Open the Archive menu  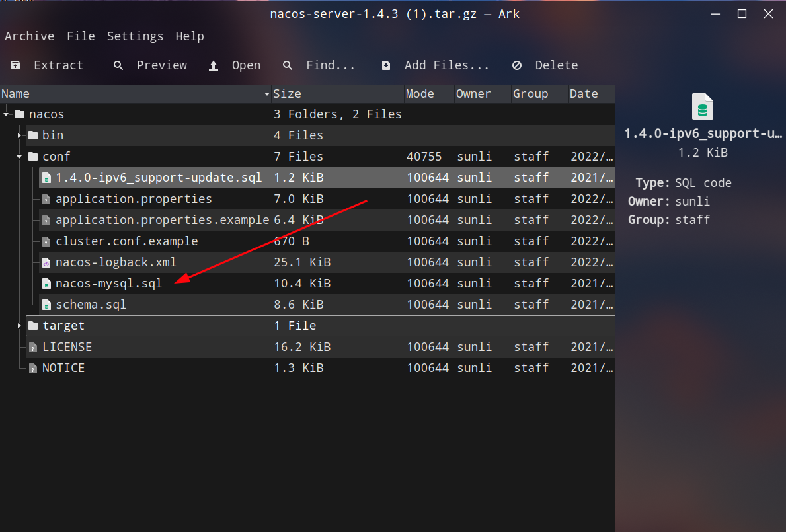(30, 36)
